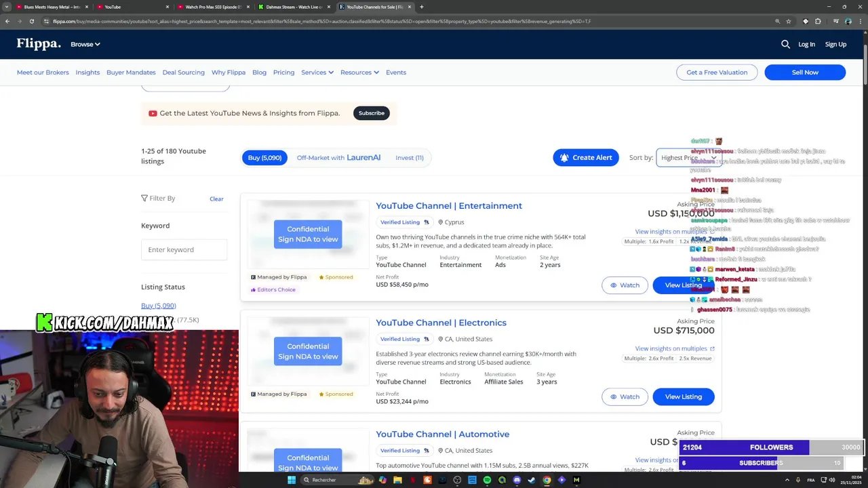
Task: Open the Sort by Highest Price dropdown
Action: coord(689,157)
